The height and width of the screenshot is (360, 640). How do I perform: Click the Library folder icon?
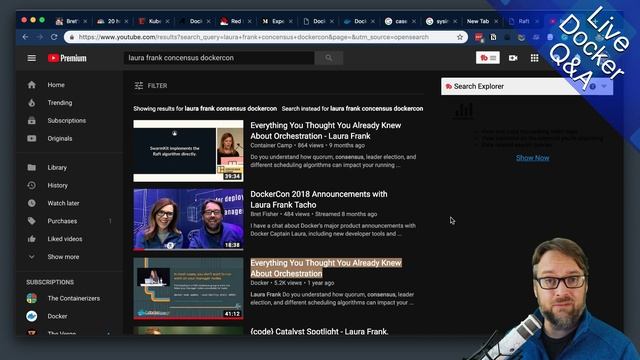(x=31, y=167)
